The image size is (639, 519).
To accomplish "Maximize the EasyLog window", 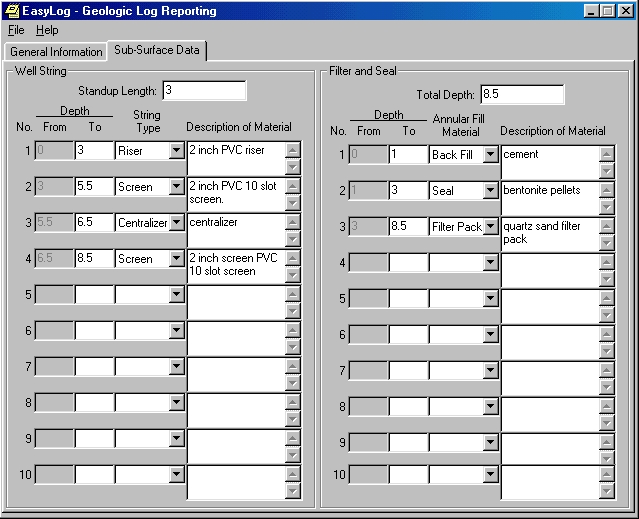I will point(607,11).
